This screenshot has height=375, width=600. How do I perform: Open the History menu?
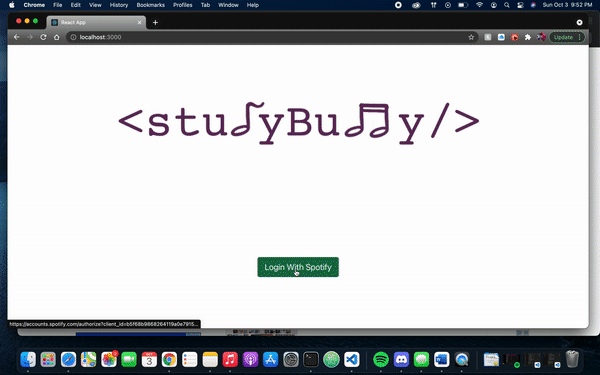[119, 5]
